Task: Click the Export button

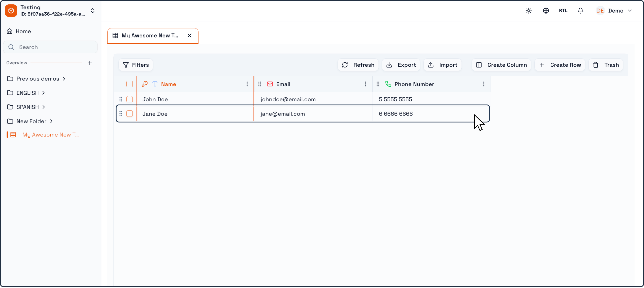Action: point(401,65)
